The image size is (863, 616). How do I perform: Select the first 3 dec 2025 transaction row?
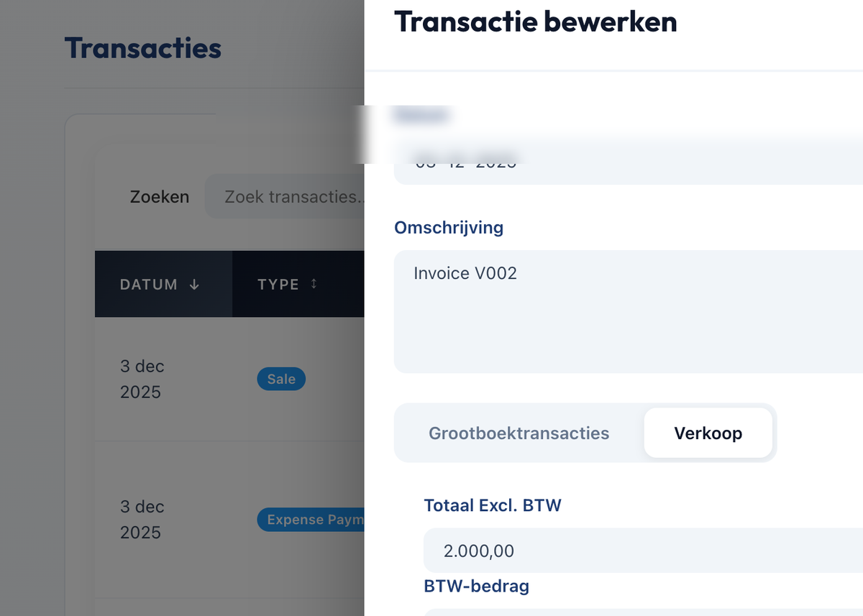(x=216, y=379)
